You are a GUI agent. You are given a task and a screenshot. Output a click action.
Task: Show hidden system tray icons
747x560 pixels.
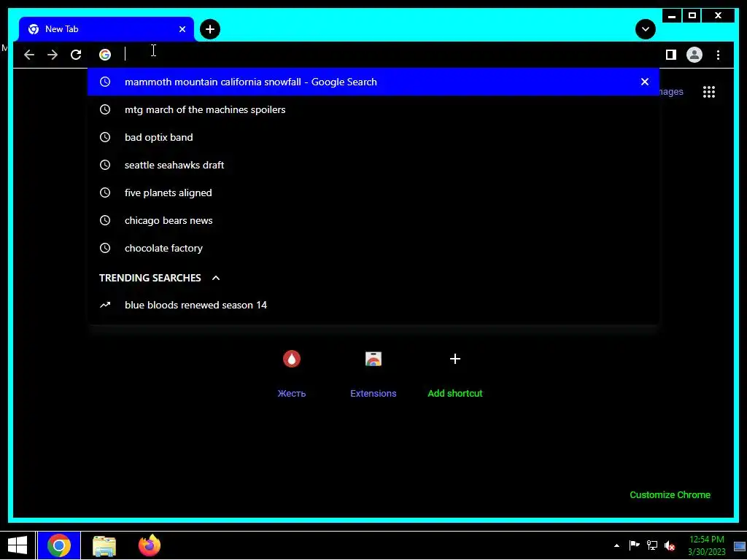[x=616, y=545]
